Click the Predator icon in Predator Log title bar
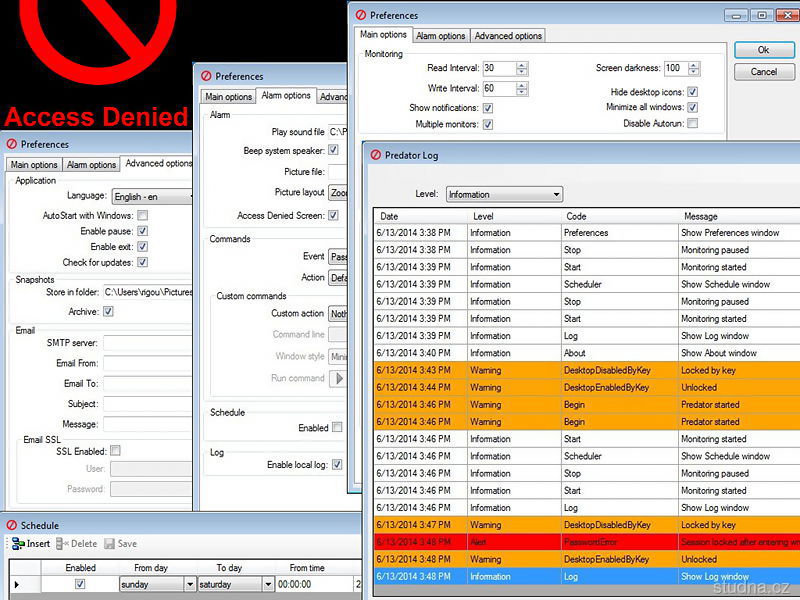800x600 pixels. 376,155
